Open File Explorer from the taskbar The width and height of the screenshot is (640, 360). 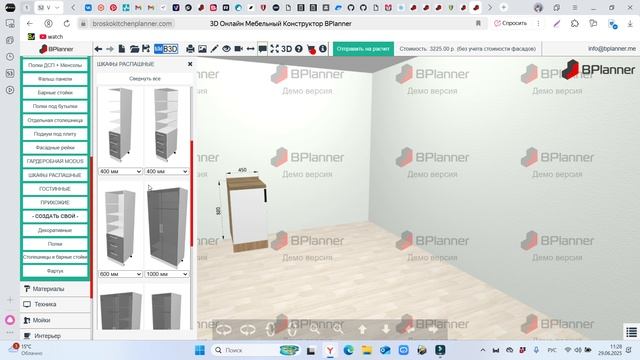coord(367,350)
